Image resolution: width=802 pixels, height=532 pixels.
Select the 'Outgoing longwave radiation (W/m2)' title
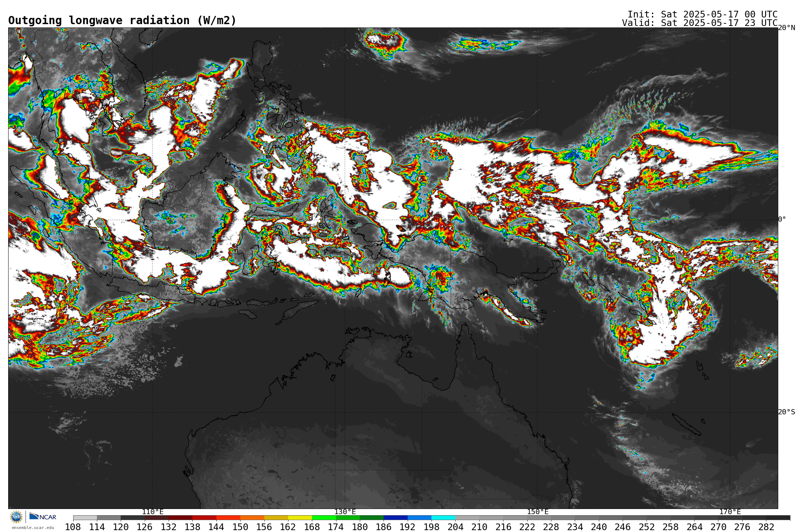click(x=122, y=20)
